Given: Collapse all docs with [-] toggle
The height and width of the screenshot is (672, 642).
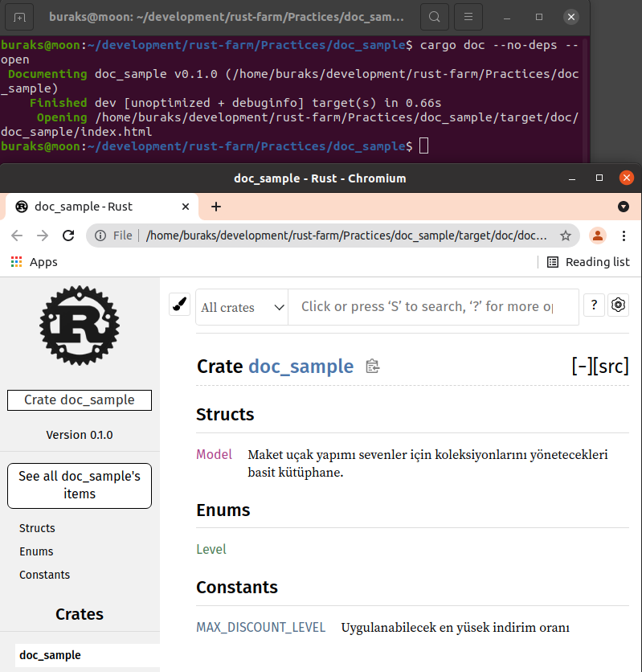Looking at the screenshot, I should [583, 367].
